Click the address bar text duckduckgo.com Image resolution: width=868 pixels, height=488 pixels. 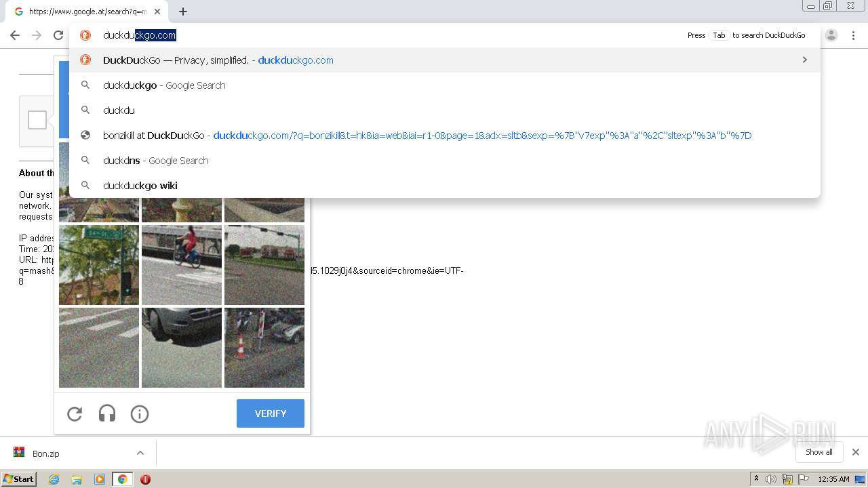(x=139, y=35)
